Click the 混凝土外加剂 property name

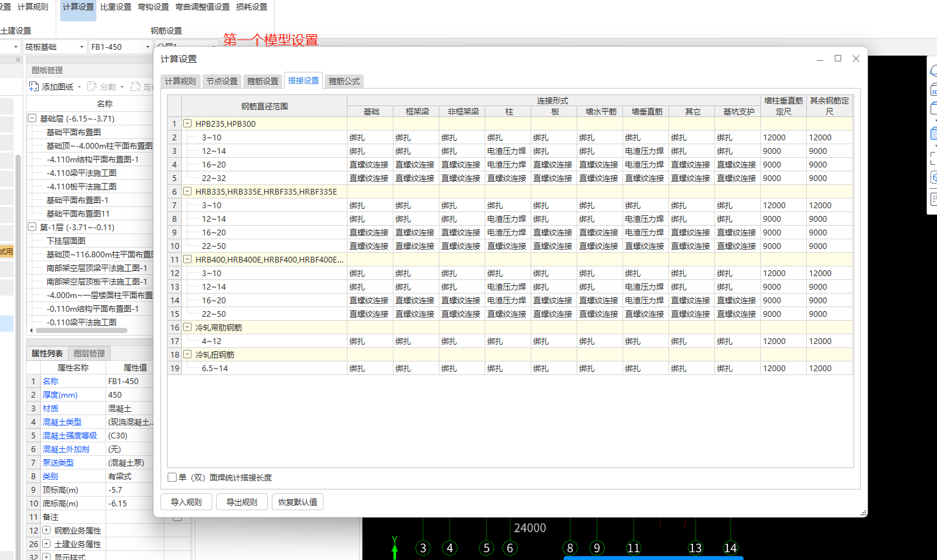(x=66, y=449)
